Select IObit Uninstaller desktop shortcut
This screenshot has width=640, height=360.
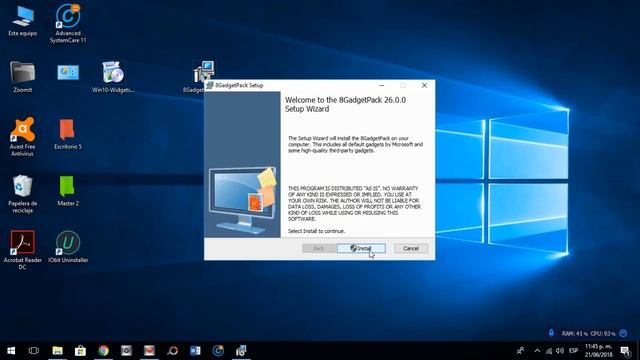pos(68,247)
